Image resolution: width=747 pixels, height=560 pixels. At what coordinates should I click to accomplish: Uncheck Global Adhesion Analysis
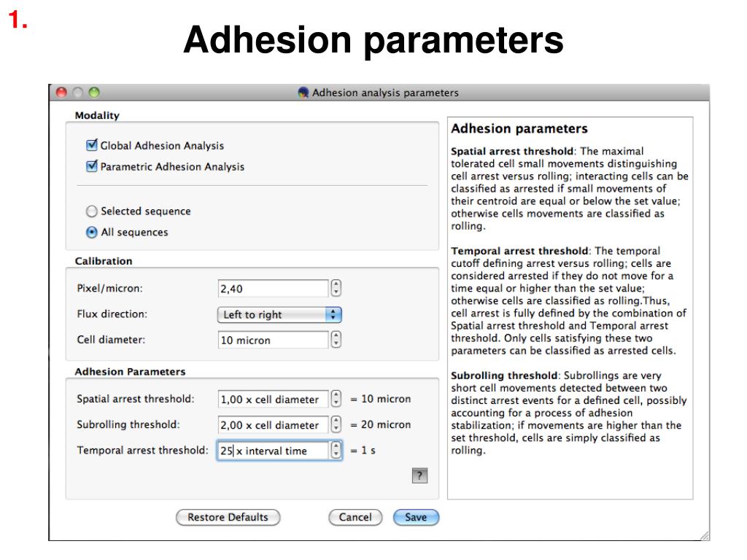point(92,145)
